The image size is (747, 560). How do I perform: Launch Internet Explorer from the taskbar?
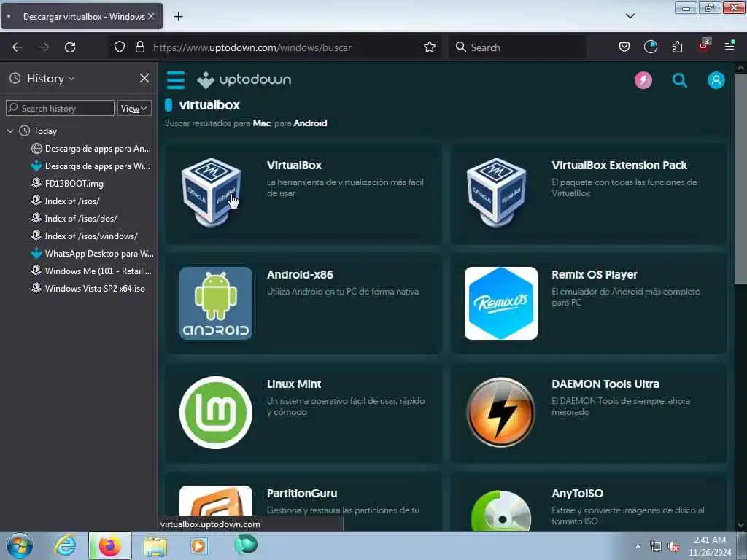65,545
